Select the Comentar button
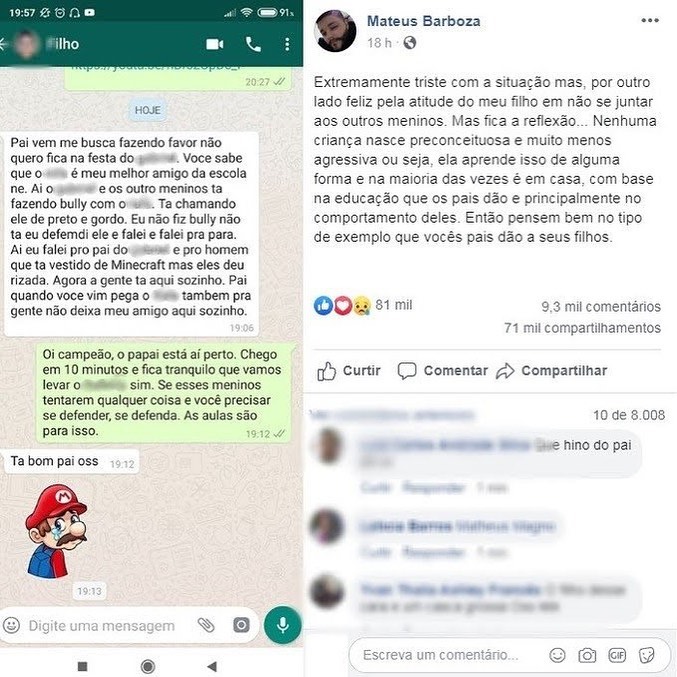The image size is (677, 677). point(443,370)
